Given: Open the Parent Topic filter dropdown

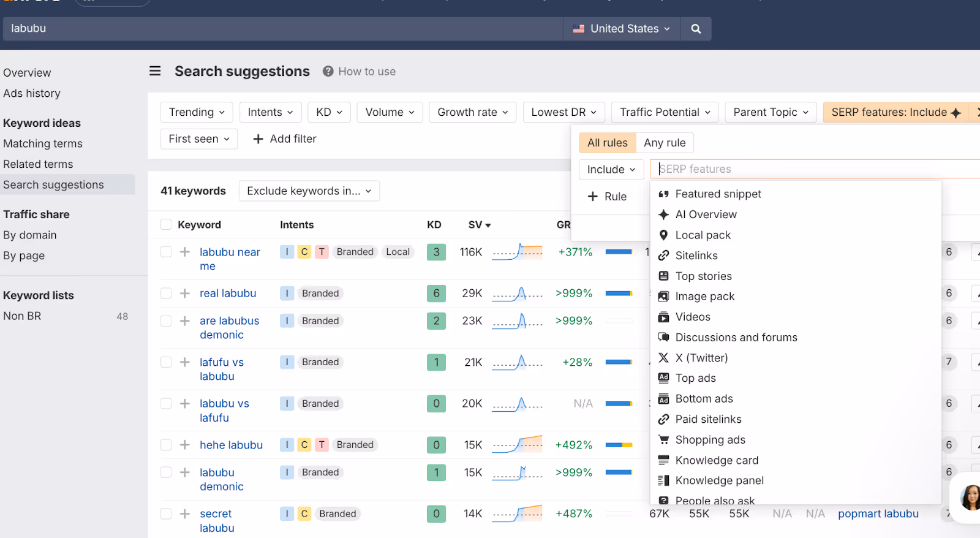Looking at the screenshot, I should pyautogui.click(x=771, y=112).
